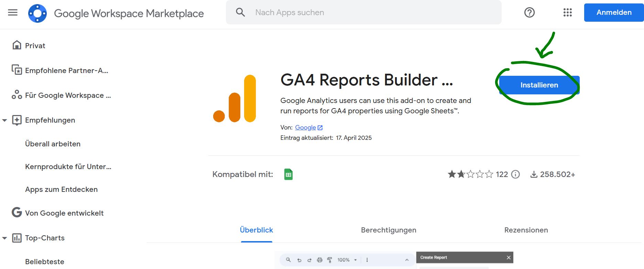This screenshot has width=644, height=269.
Task: Click the 17. April 2025 update date
Action: [354, 138]
